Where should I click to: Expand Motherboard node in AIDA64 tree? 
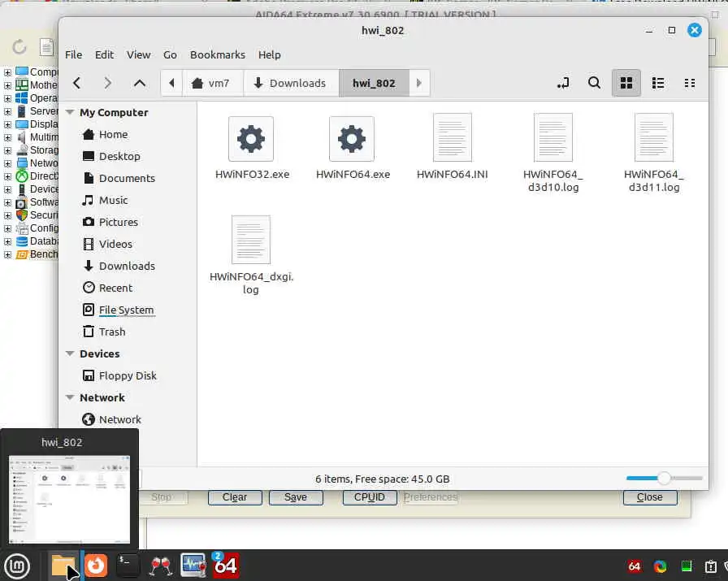[7, 85]
